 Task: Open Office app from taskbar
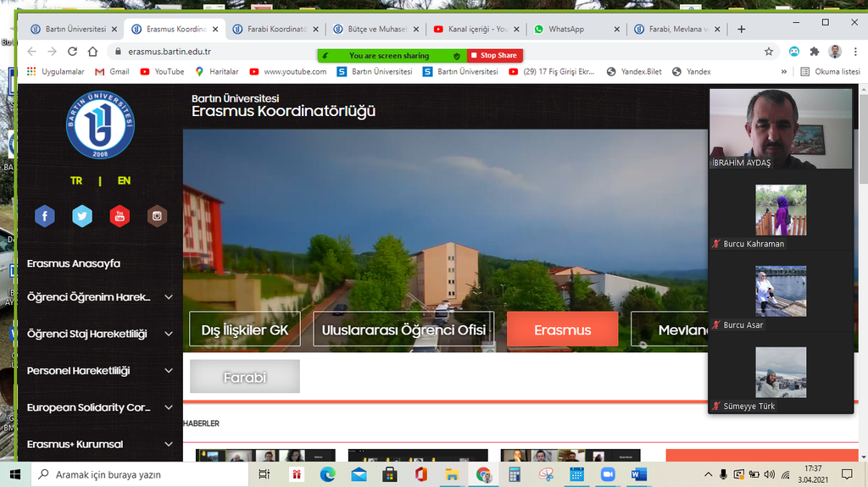[420, 474]
